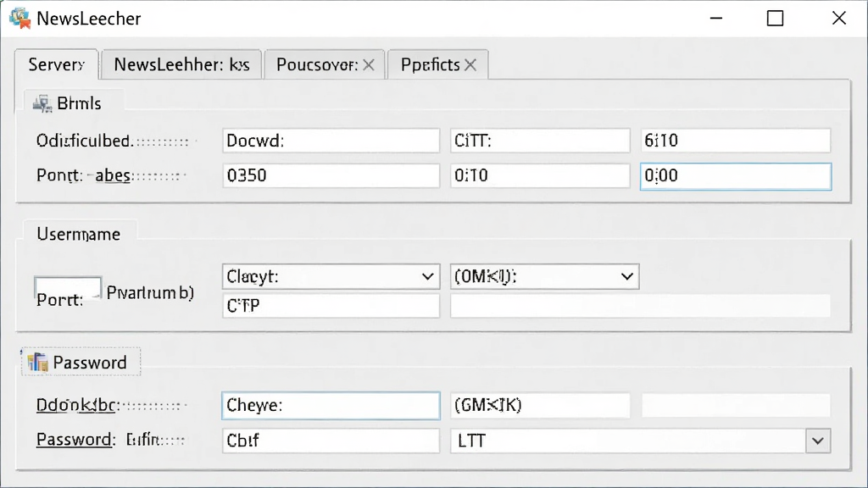Viewport: 868px width, 488px height.
Task: Focus the Cheyve: input field
Action: 331,406
